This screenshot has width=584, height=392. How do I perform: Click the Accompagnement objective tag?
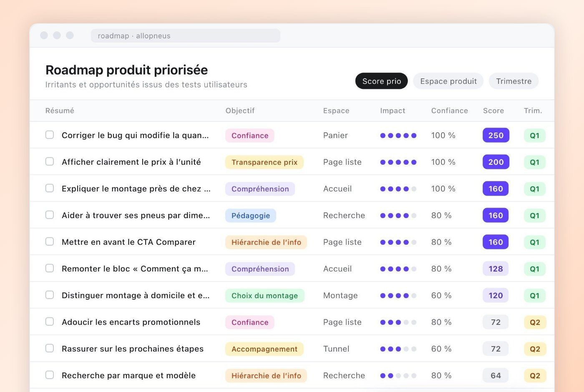pos(264,349)
